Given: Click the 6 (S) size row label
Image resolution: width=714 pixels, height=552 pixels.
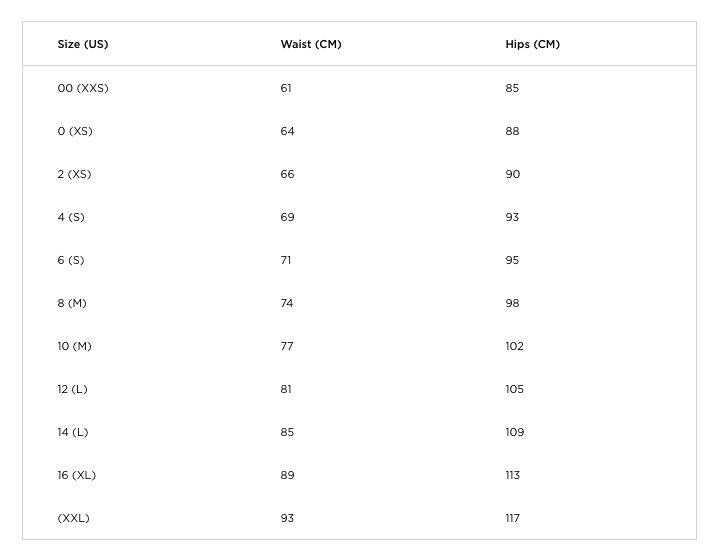Looking at the screenshot, I should pos(71,260).
